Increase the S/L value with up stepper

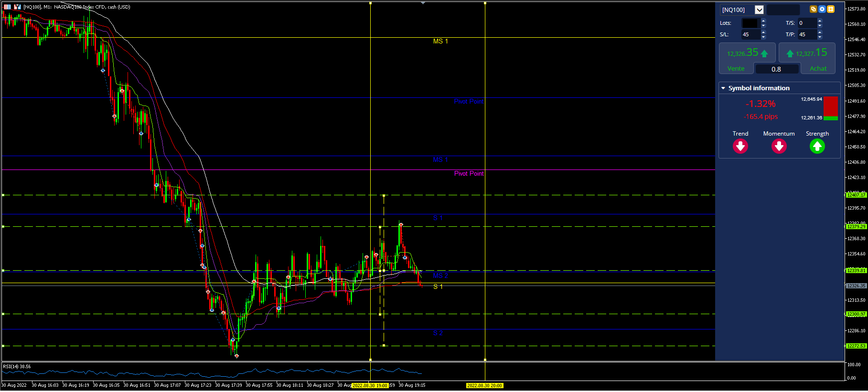tap(763, 32)
